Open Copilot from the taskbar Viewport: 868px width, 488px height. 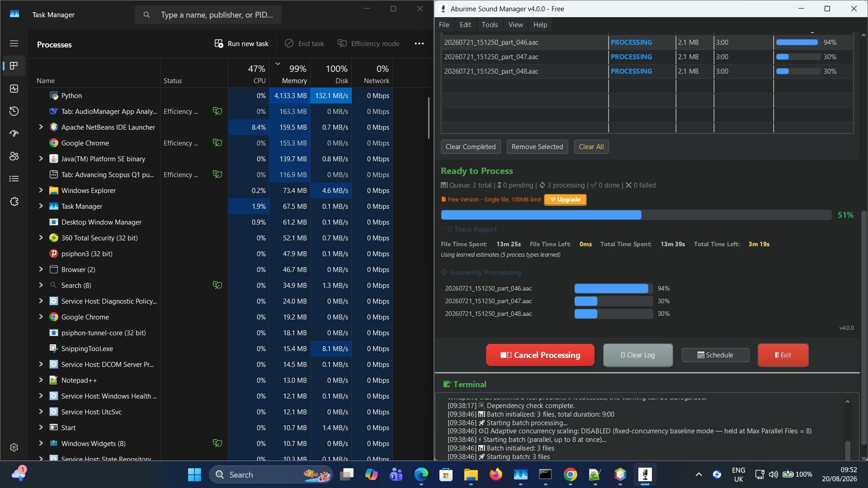[372, 474]
